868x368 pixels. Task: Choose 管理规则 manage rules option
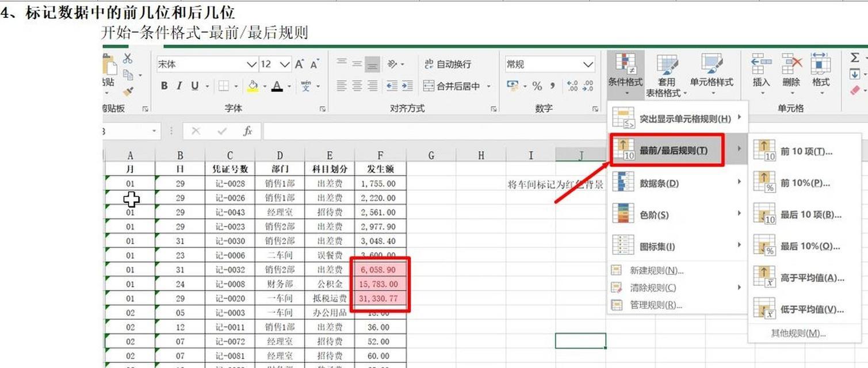678,305
